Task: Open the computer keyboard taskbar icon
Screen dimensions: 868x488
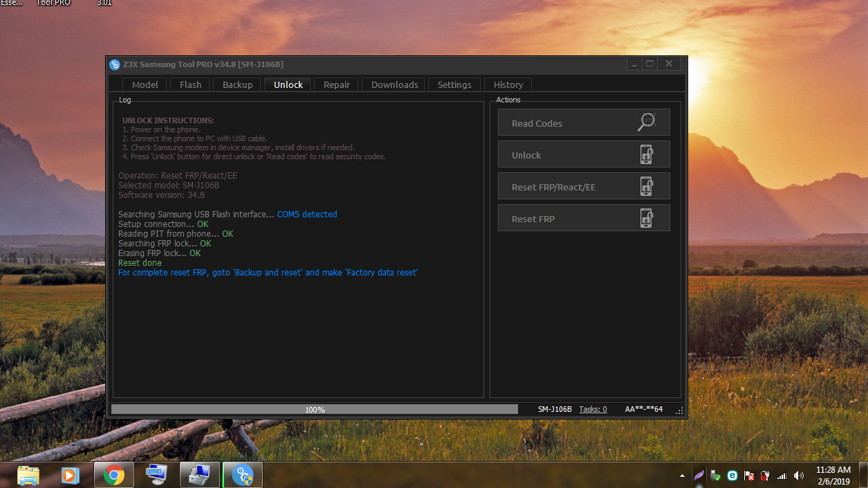Action: tap(156, 475)
